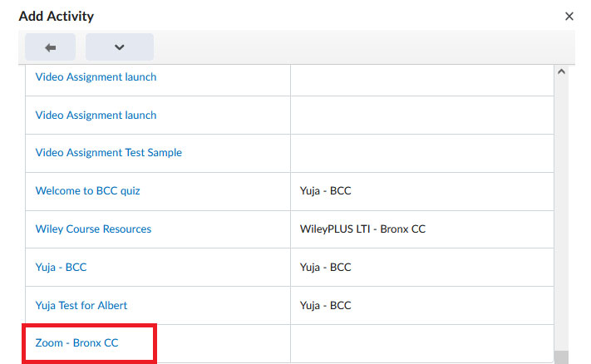Click Yuja - BCC provider cell in Yuja - BCC row
The width and height of the screenshot is (591, 364).
(x=422, y=267)
